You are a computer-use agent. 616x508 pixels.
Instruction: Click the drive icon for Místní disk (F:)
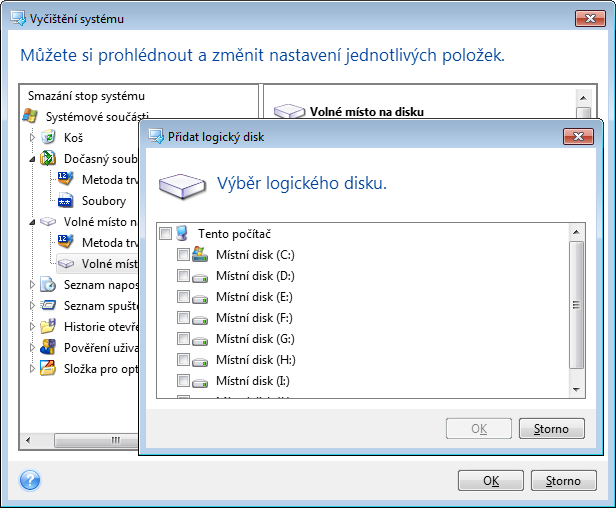[200, 320]
